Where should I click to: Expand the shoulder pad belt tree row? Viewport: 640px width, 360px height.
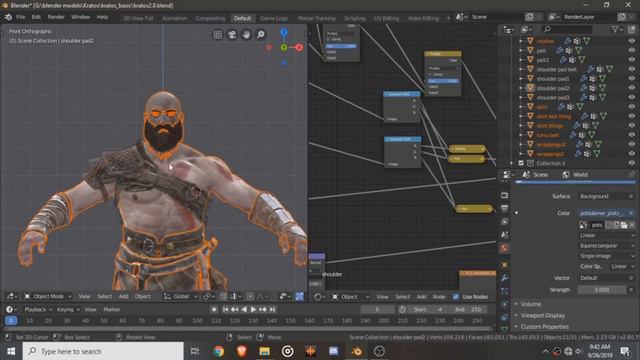coord(521,69)
